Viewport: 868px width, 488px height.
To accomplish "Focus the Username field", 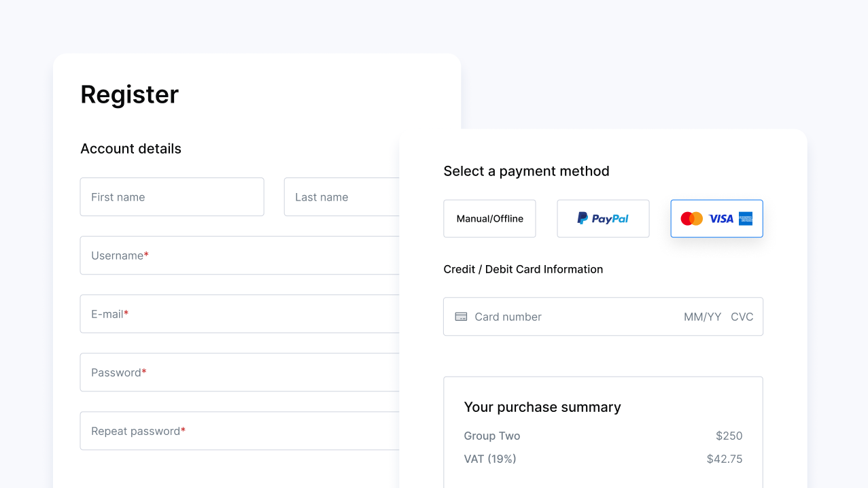I will pyautogui.click(x=240, y=256).
